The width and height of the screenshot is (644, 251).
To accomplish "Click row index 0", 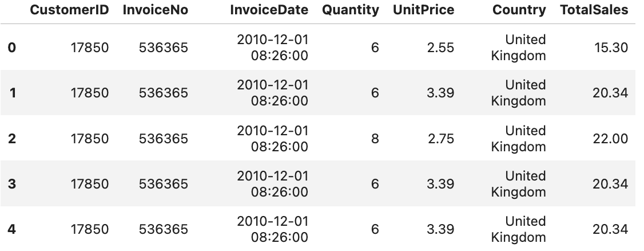I will [x=11, y=48].
